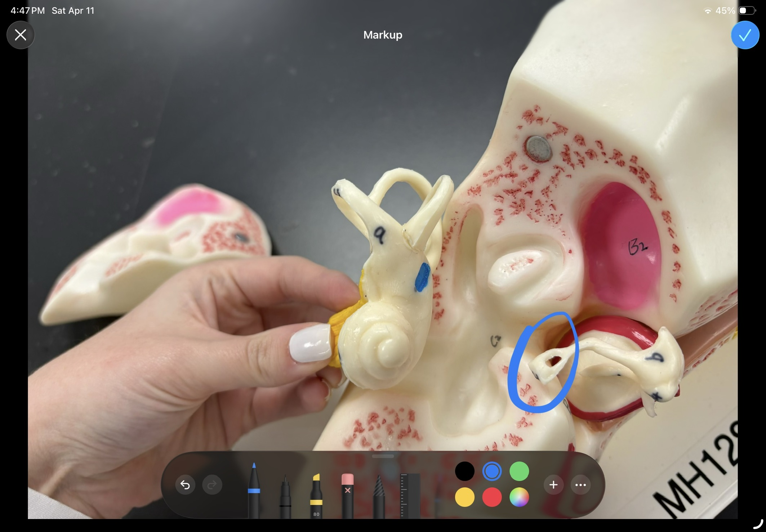Cancel markup with the X button

click(x=21, y=35)
